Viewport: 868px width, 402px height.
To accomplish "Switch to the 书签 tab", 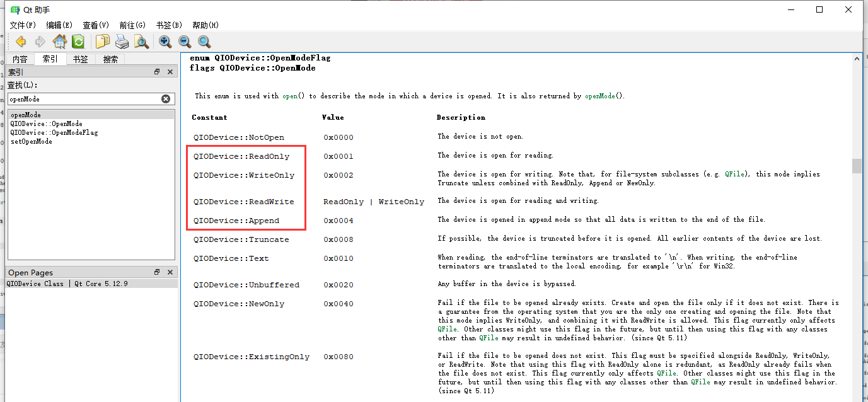I will [80, 59].
